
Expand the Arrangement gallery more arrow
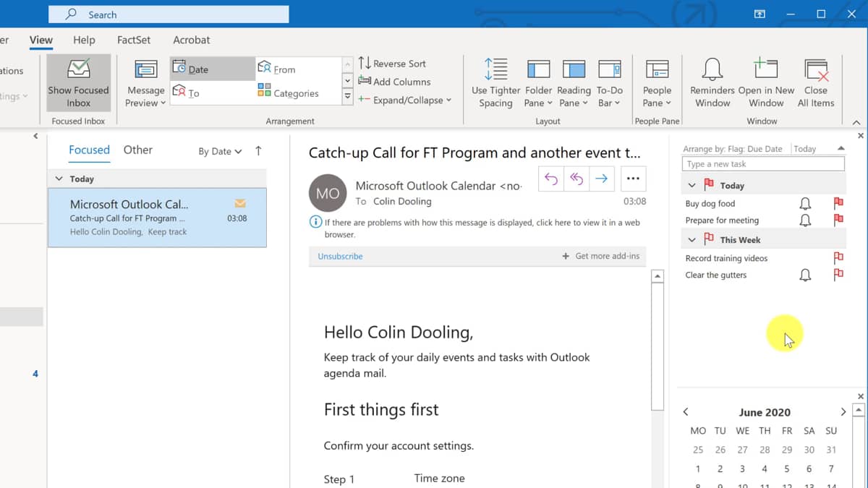pyautogui.click(x=347, y=96)
